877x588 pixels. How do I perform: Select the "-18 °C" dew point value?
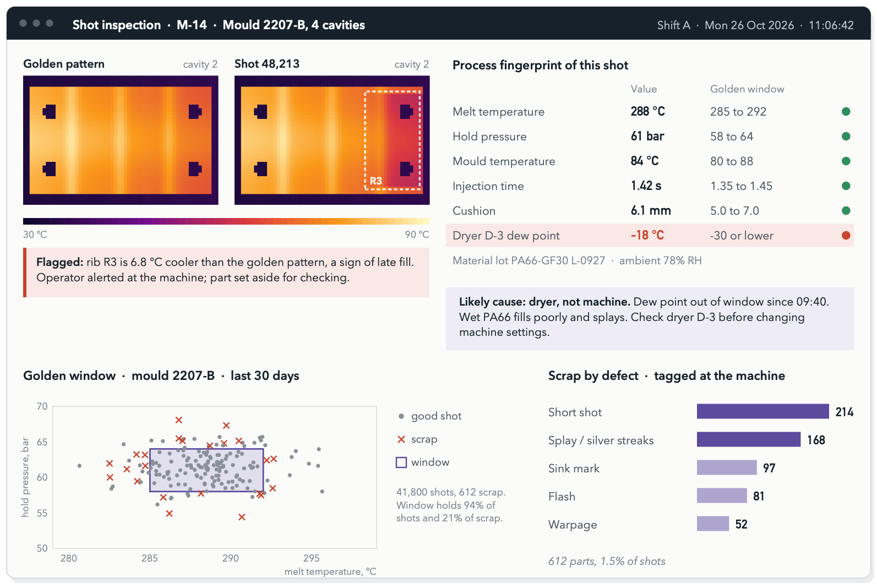click(x=647, y=236)
